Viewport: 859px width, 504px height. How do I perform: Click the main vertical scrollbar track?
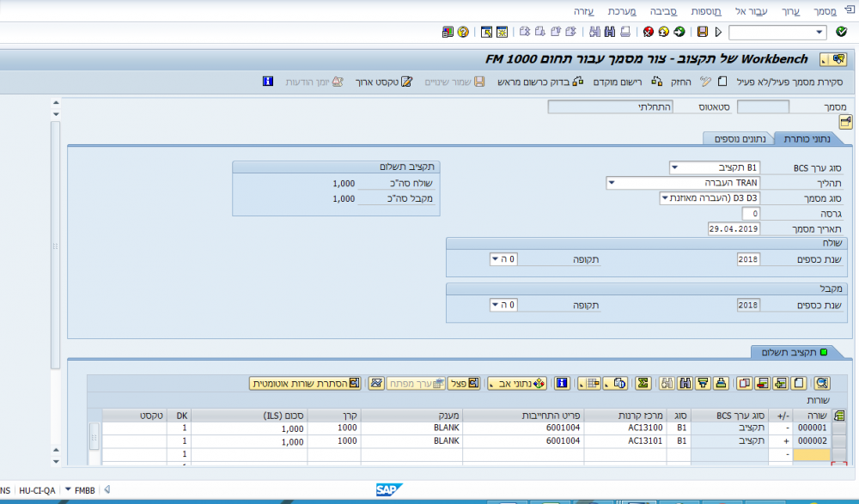click(x=55, y=246)
